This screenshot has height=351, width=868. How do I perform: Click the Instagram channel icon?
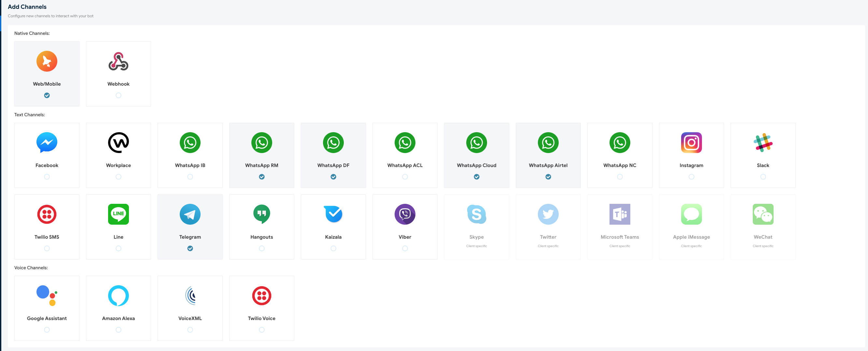click(x=692, y=142)
